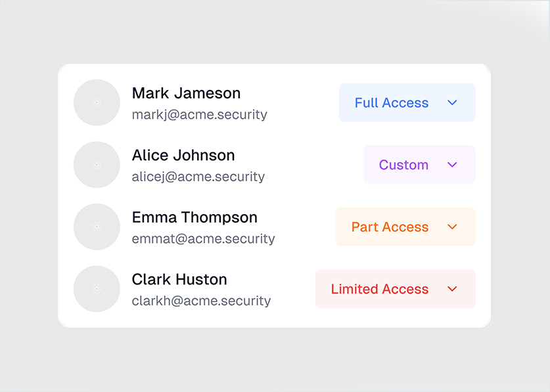Click Clark Huston's avatar placeholder
This screenshot has height=392, width=550.
click(x=97, y=289)
